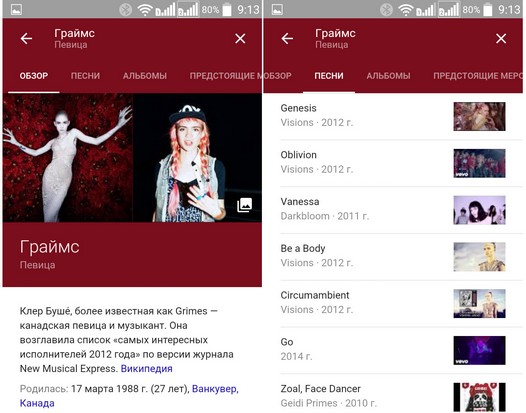Tap 'Darkbloom · 2011 г.' album text
Image resolution: width=526 pixels, height=413 pixels.
click(325, 216)
